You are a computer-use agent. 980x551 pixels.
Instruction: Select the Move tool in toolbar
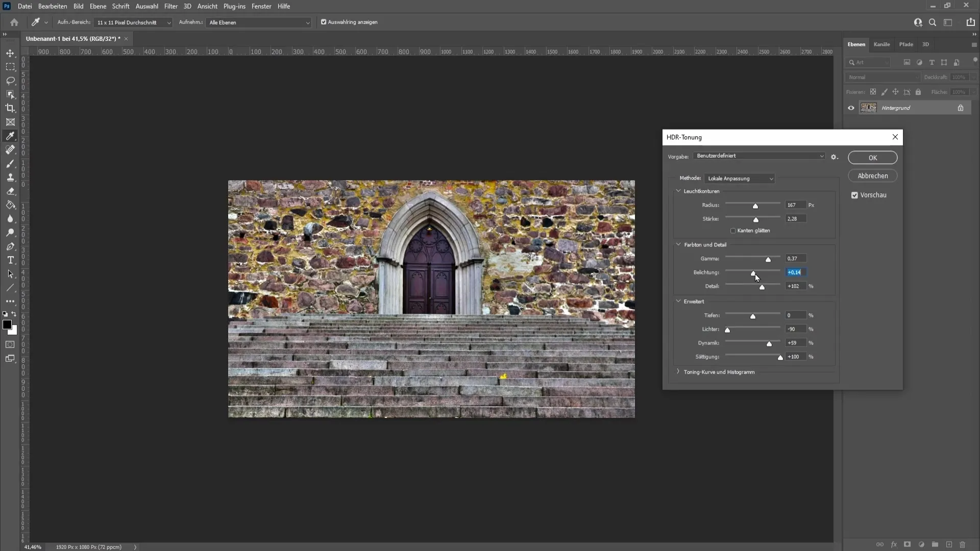point(10,52)
